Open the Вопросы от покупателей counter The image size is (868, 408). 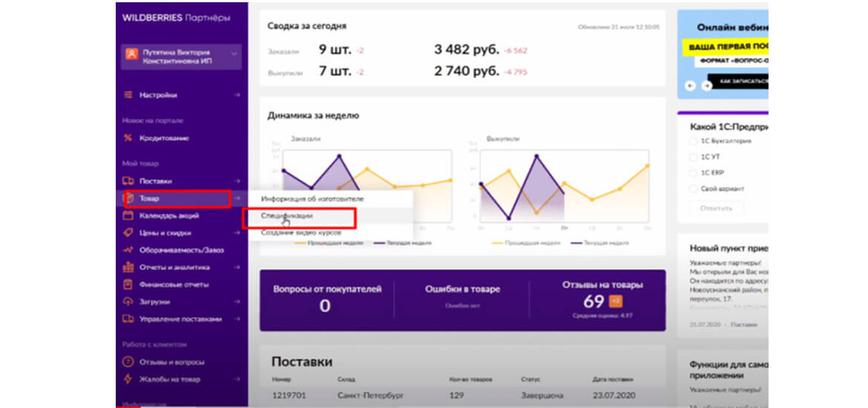(327, 299)
